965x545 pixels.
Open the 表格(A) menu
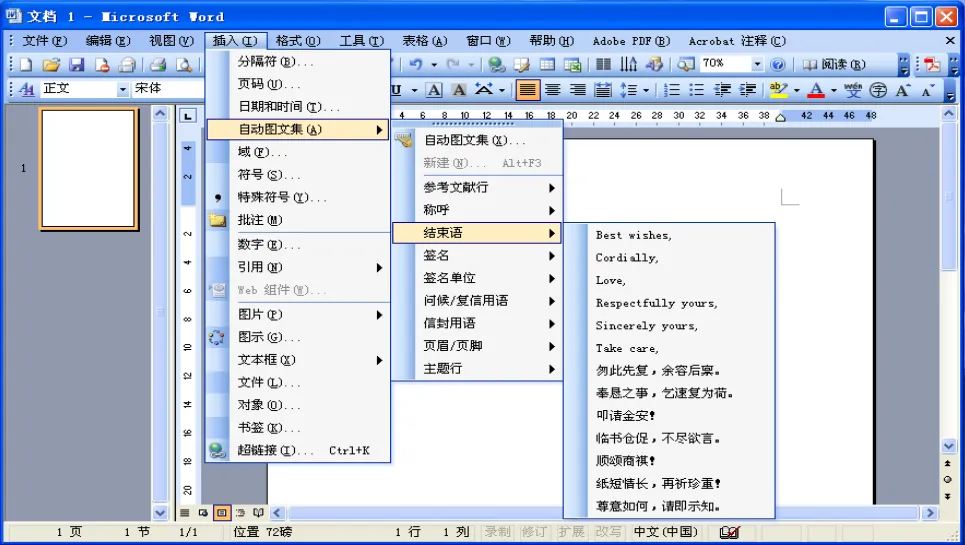coord(425,41)
